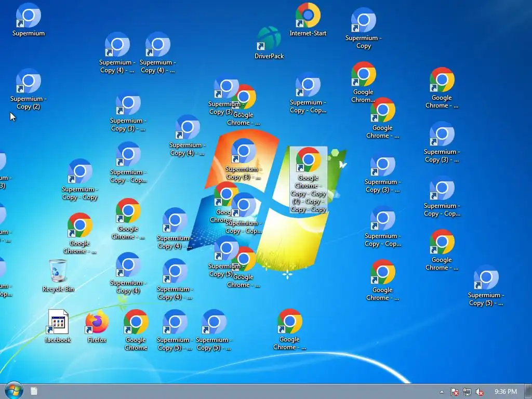The width and height of the screenshot is (532, 399).
Task: Open the plain Supermium shortcut
Action: pos(29,20)
